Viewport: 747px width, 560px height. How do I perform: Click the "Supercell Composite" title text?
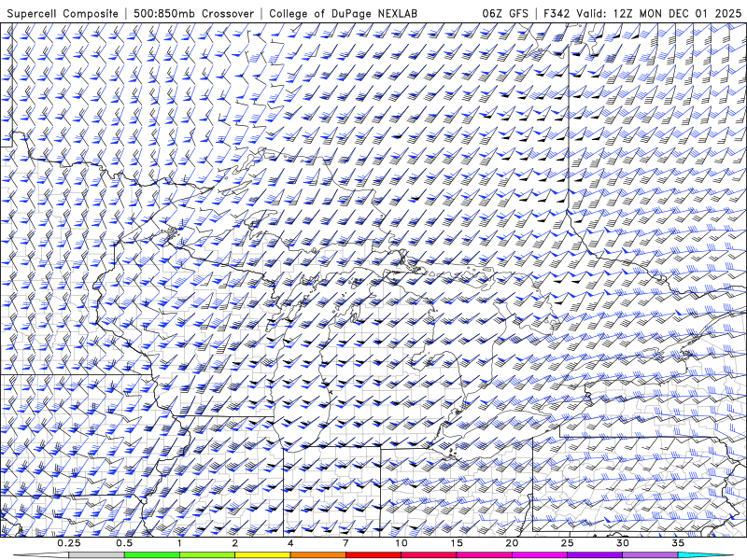pyautogui.click(x=63, y=13)
